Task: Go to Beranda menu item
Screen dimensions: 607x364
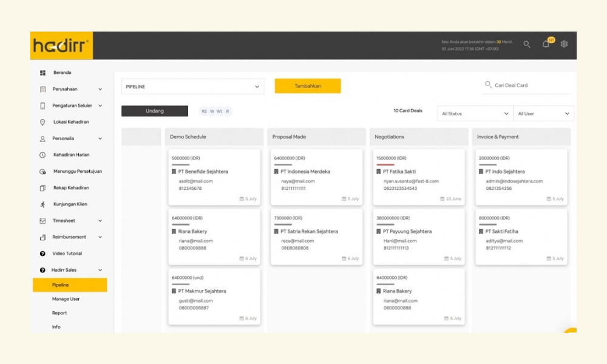Action: (x=62, y=73)
